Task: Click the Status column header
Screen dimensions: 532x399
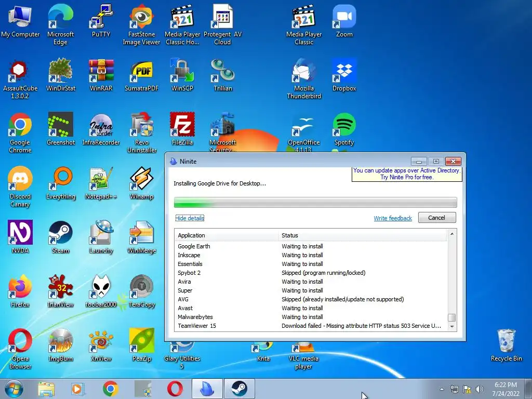Action: point(363,235)
